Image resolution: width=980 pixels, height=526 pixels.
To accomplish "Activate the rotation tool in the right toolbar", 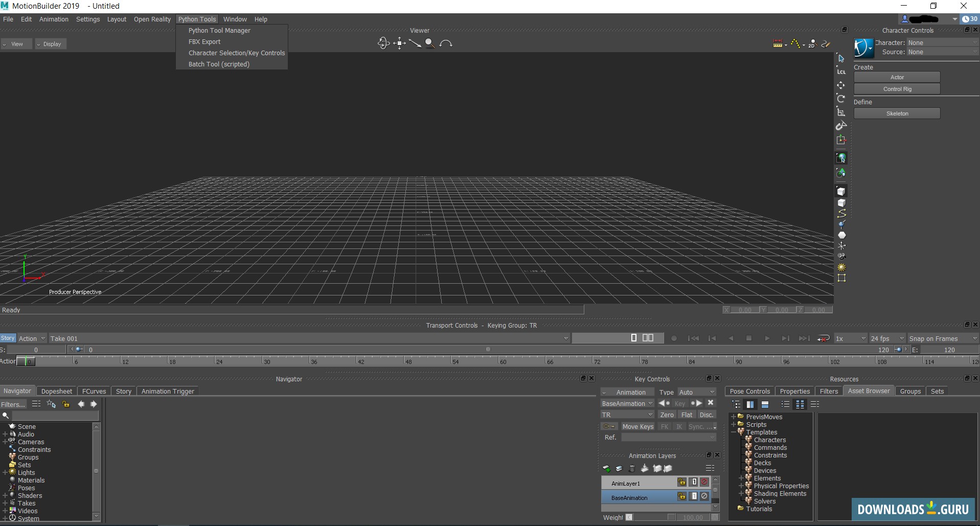I will click(x=841, y=99).
